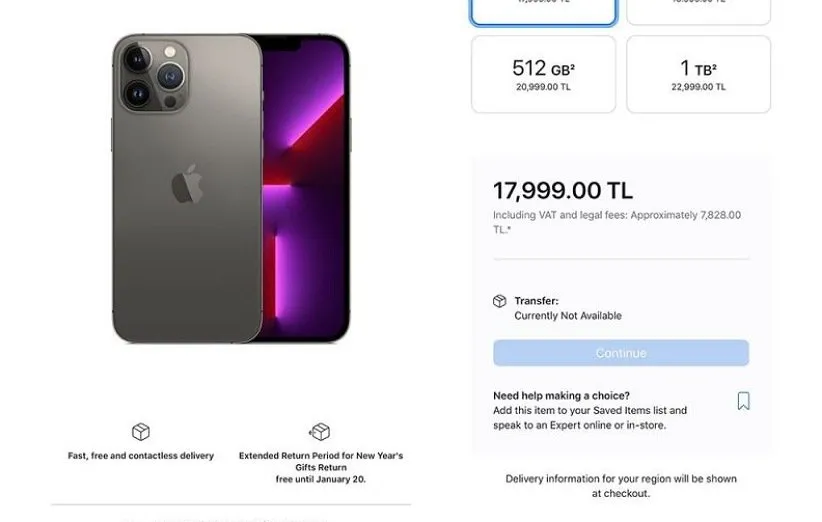Click the triple camera module on the iPhone
Screen dimensions: 822x522
click(x=154, y=74)
